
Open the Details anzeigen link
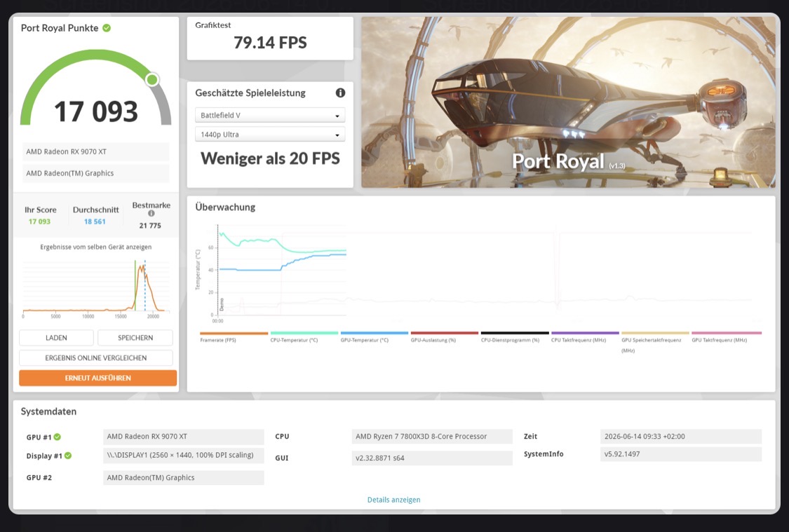pyautogui.click(x=393, y=500)
